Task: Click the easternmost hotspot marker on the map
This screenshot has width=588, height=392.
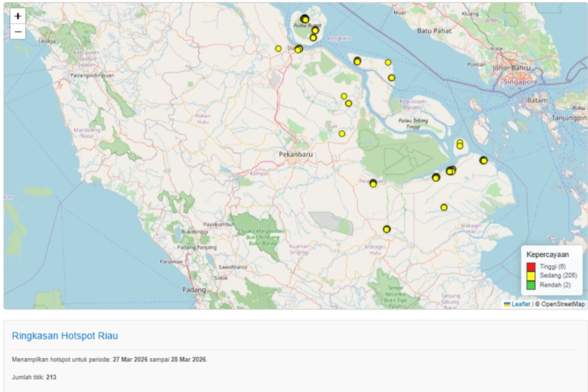Action: (484, 160)
